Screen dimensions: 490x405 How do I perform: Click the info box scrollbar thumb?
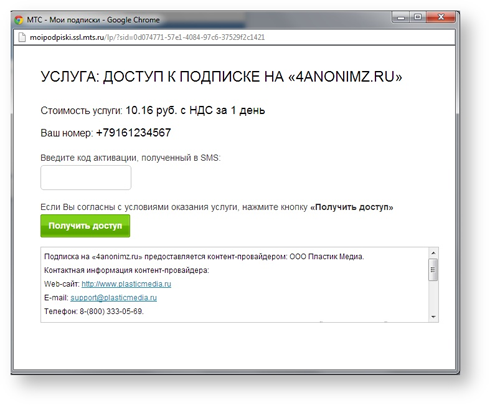(433, 270)
